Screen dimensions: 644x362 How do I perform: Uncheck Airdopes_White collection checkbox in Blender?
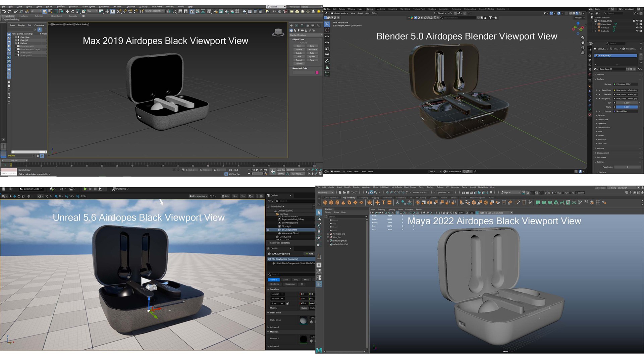(x=634, y=21)
